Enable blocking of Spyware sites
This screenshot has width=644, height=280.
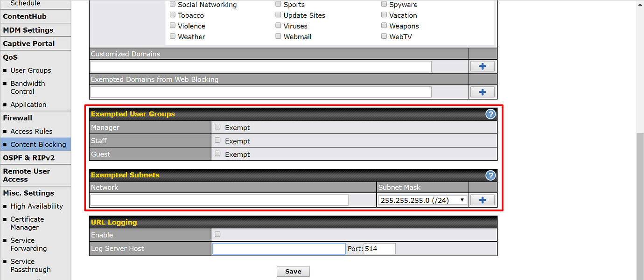[x=384, y=4]
